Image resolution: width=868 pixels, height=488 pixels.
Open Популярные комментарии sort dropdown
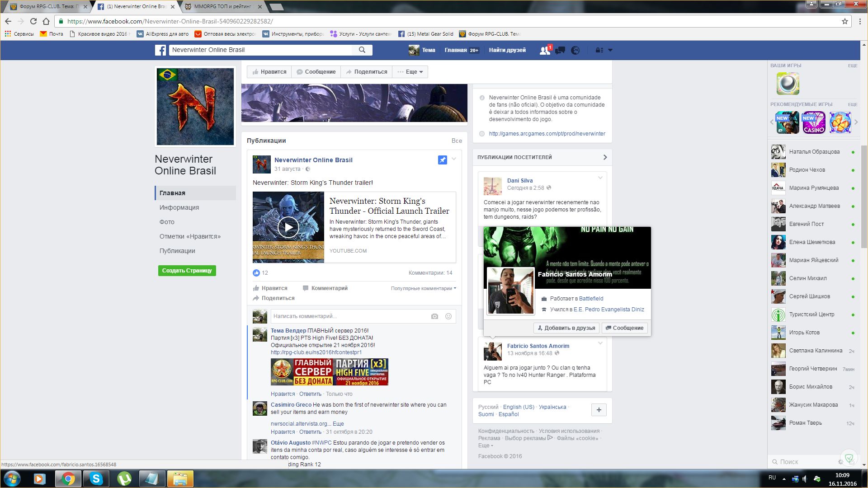(424, 288)
